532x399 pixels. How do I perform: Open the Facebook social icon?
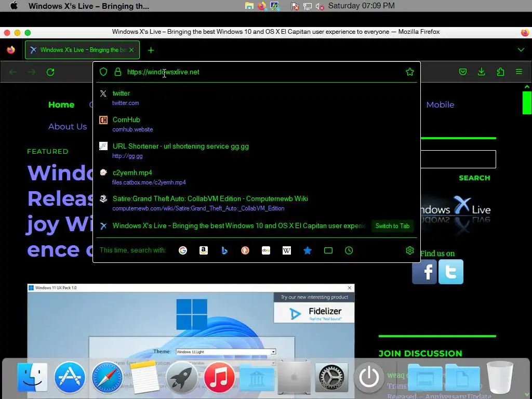click(424, 272)
